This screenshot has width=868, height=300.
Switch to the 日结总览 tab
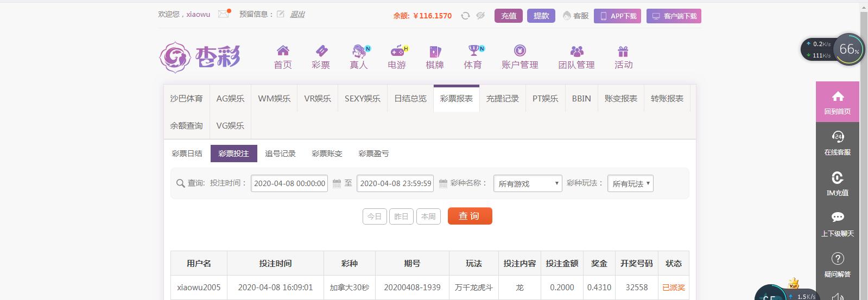click(410, 98)
